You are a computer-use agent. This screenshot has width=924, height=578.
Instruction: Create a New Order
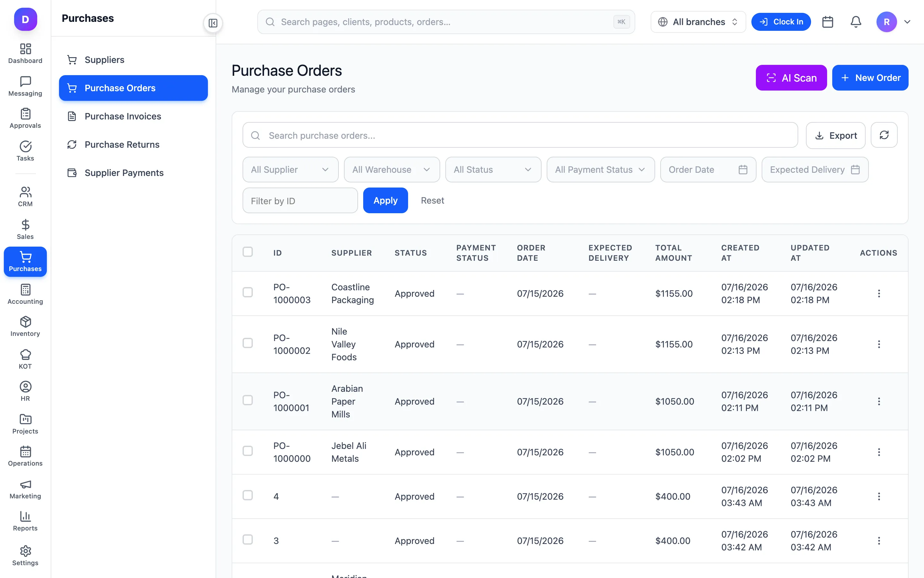coord(870,78)
